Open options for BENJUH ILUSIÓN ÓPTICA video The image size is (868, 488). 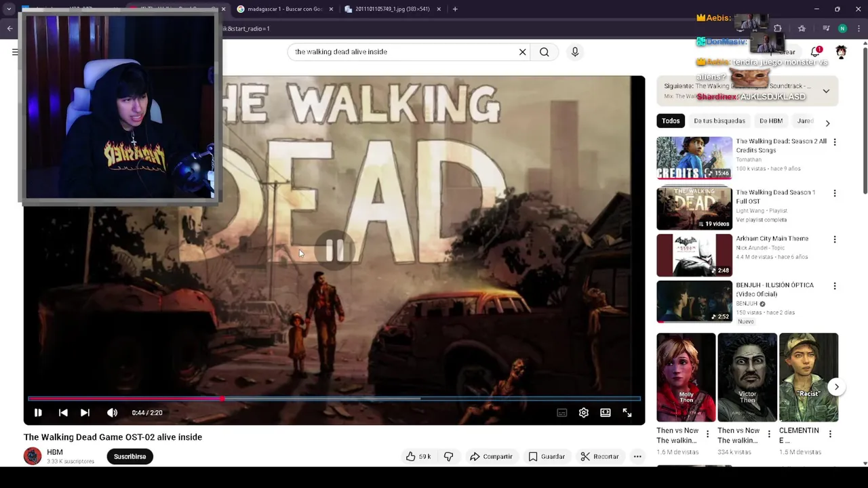(x=835, y=286)
